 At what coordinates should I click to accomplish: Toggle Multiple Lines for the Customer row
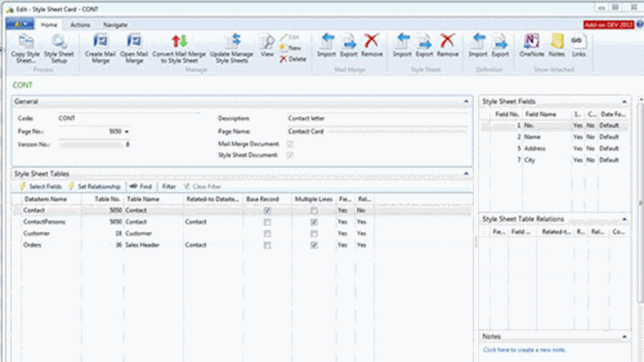tap(314, 233)
